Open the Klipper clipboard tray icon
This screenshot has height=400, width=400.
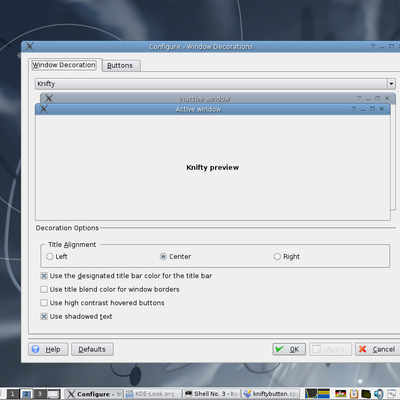pos(354,394)
